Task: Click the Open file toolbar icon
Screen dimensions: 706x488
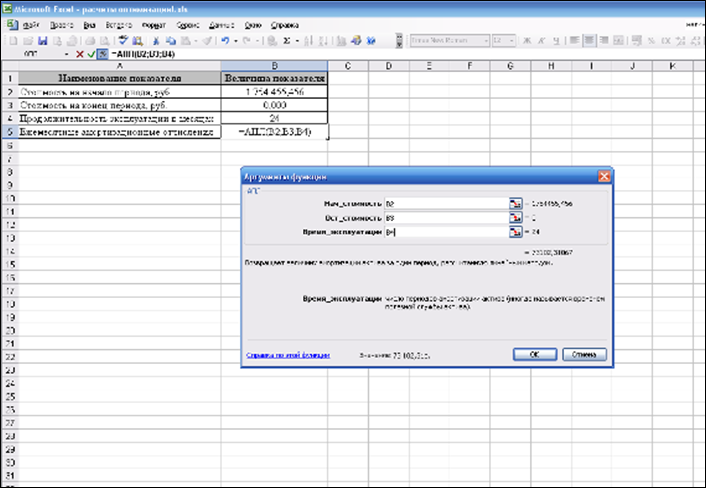Action: click(x=28, y=41)
